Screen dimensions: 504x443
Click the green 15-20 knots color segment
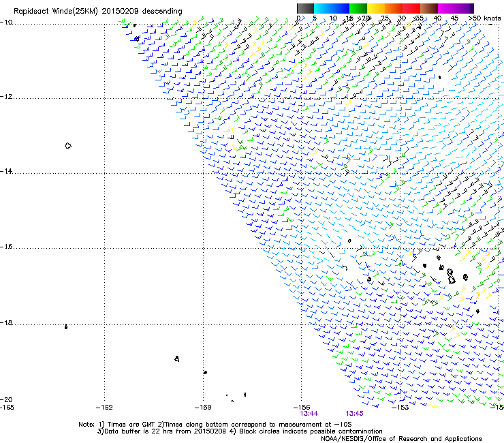(x=358, y=8)
